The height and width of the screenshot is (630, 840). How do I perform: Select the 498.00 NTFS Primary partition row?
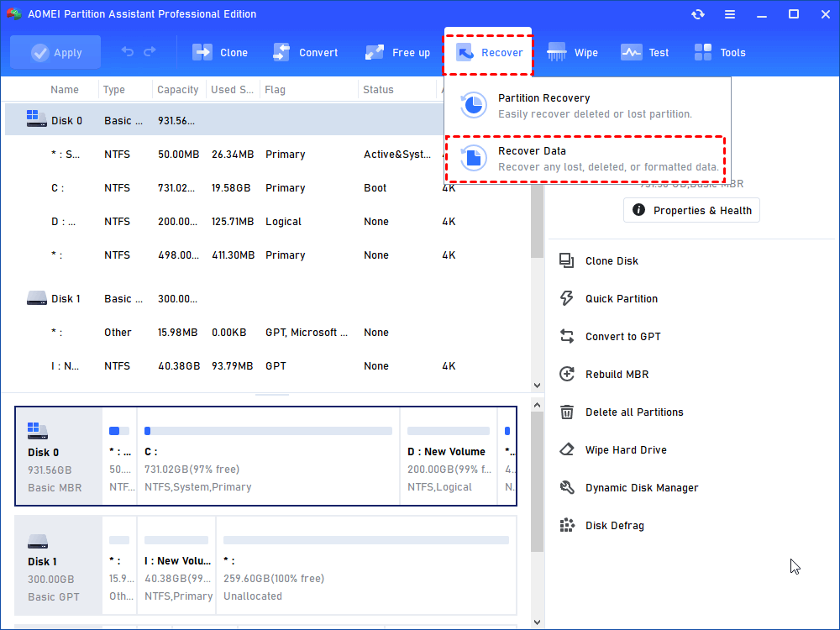[x=267, y=255]
